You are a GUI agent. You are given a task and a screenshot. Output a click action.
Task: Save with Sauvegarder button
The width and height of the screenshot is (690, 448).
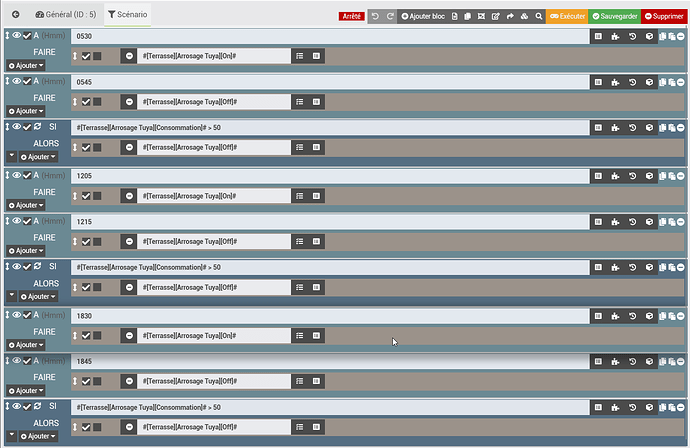tap(615, 16)
